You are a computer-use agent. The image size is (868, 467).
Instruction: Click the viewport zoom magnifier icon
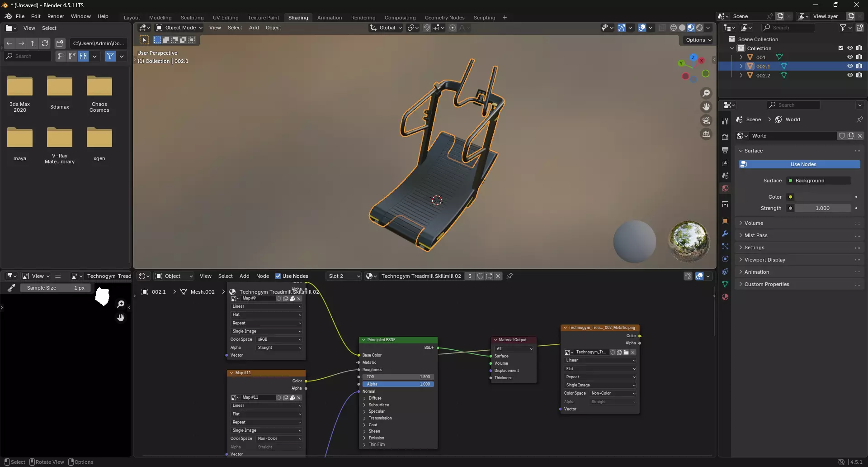(706, 93)
